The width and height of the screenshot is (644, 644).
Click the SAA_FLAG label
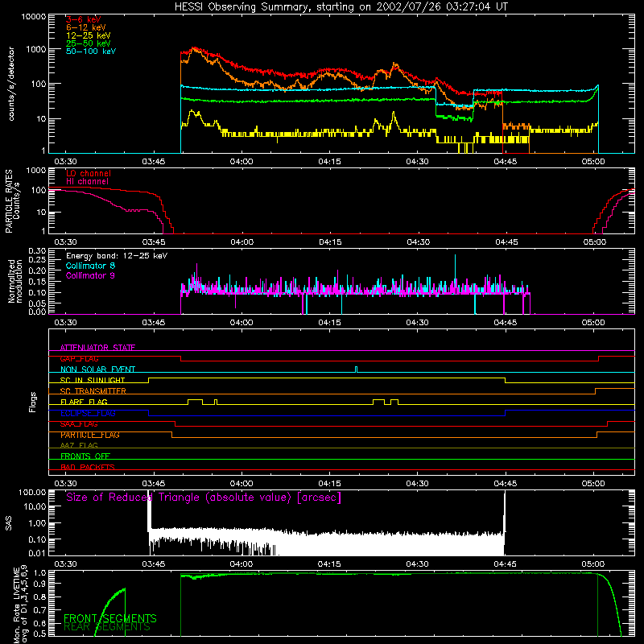79,424
